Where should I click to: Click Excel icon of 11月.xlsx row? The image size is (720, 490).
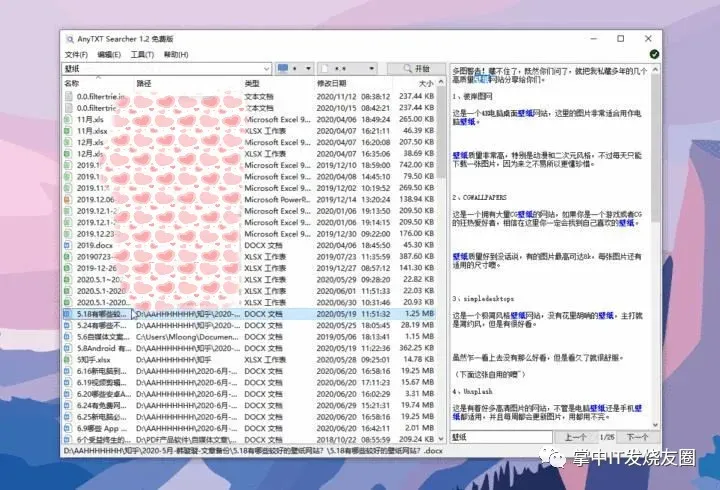[x=68, y=131]
